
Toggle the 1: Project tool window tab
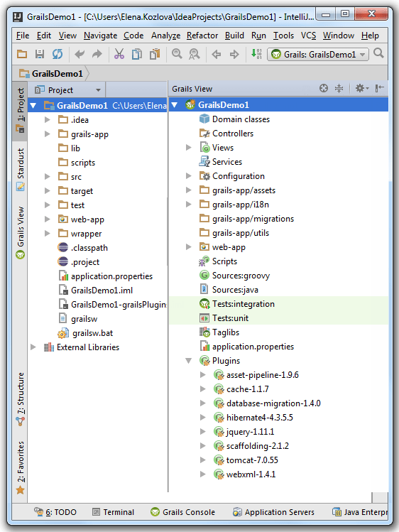tap(21, 110)
